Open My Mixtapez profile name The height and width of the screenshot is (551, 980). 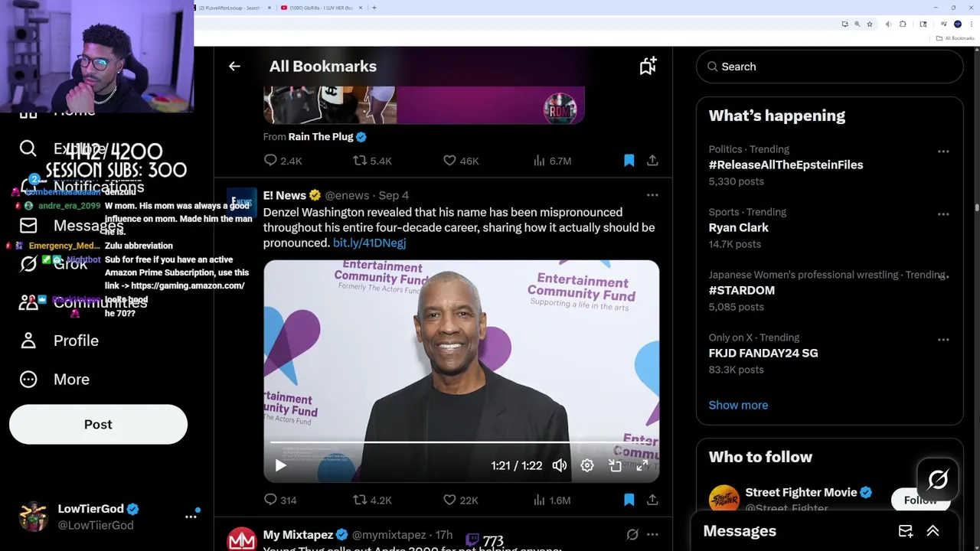pyautogui.click(x=298, y=535)
